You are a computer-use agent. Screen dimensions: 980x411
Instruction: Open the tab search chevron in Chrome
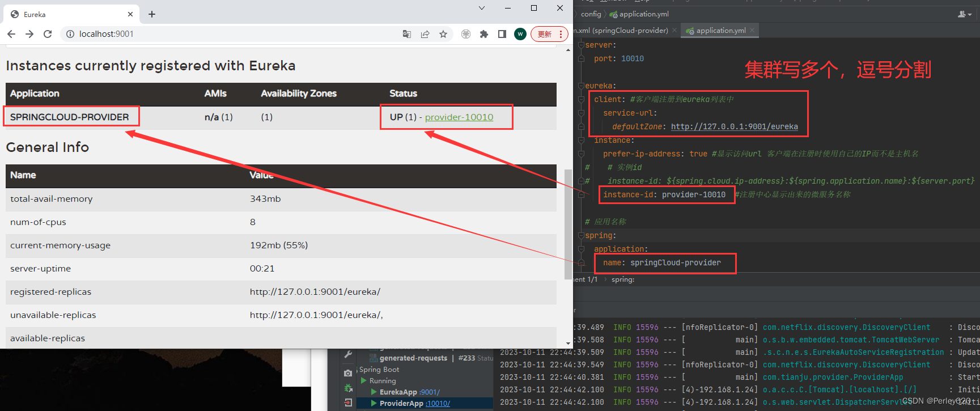pos(482,8)
